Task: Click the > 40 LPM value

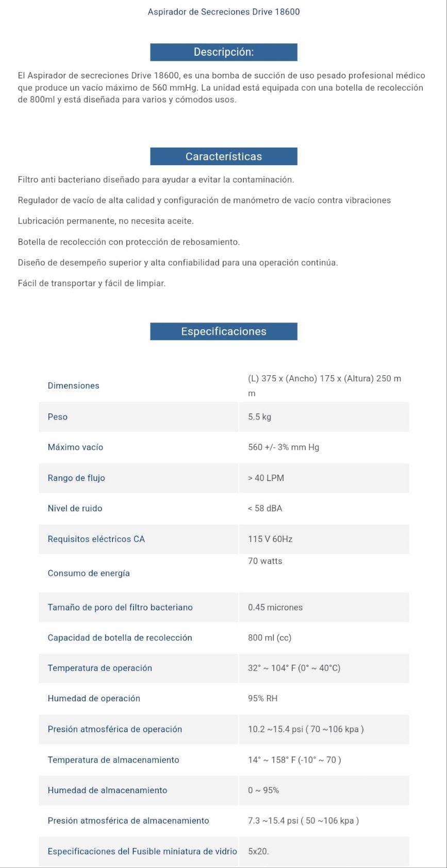Action: [266, 478]
